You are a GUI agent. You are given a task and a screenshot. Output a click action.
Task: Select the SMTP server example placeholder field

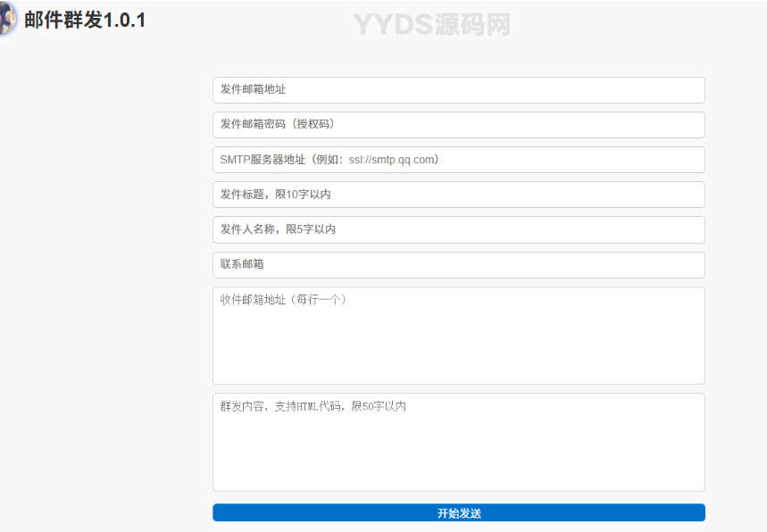[x=458, y=159]
